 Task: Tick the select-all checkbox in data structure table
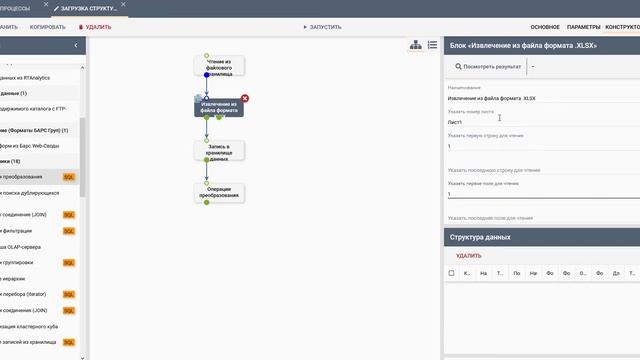tap(451, 273)
